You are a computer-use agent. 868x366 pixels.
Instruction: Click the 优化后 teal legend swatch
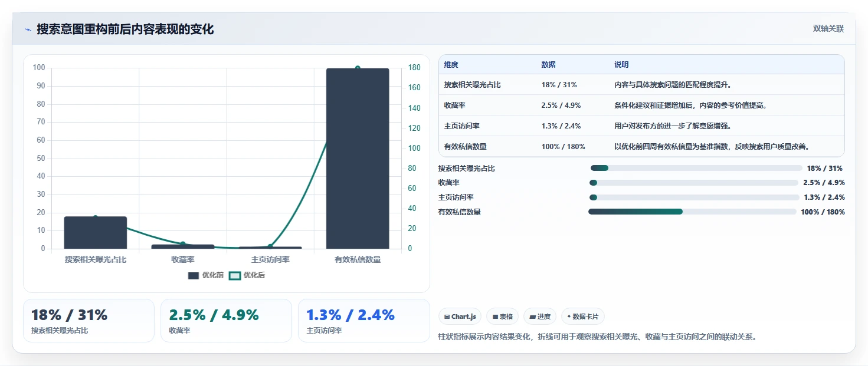[235, 275]
